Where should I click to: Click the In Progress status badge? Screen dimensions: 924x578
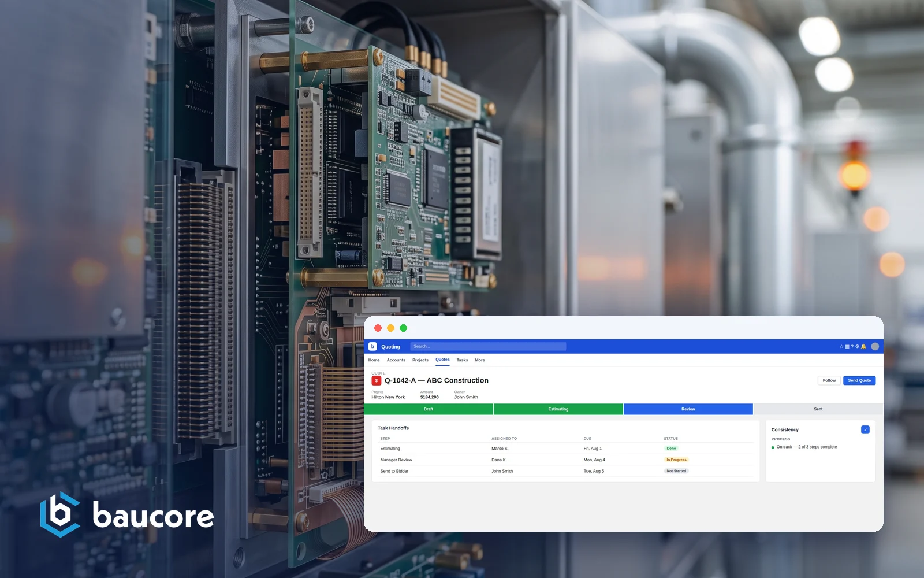pyautogui.click(x=677, y=460)
